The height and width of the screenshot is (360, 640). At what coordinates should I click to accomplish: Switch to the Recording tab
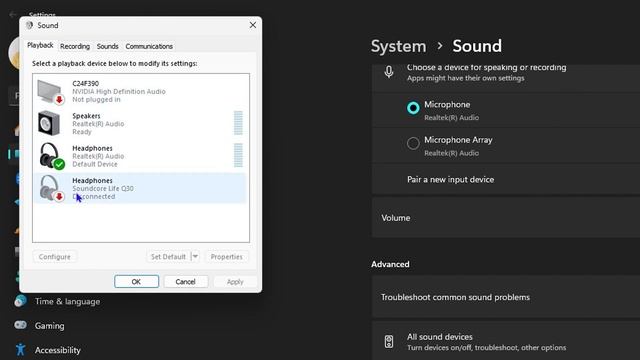(x=75, y=46)
